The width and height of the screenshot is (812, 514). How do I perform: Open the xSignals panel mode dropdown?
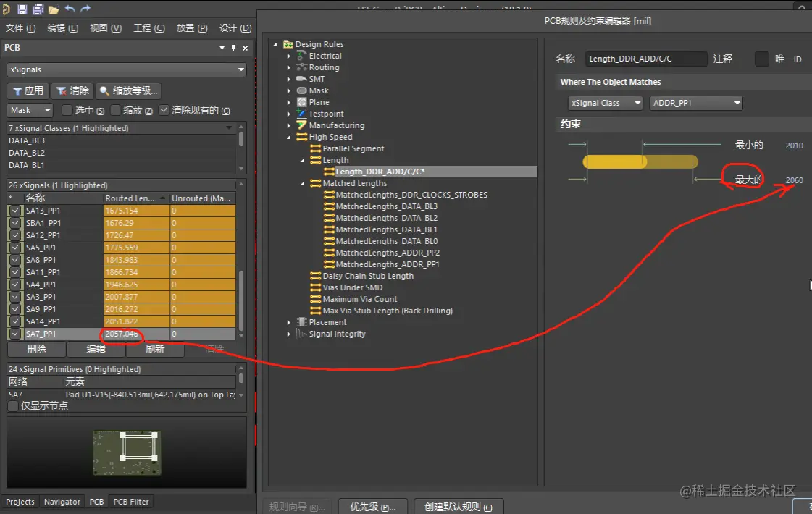(x=126, y=69)
